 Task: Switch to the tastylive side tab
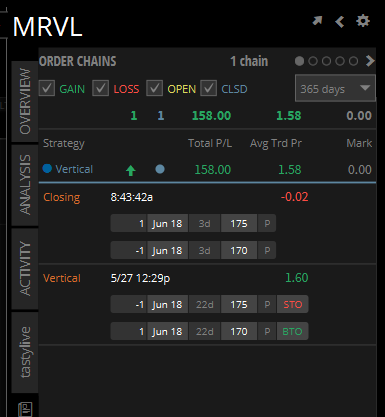click(x=25, y=352)
